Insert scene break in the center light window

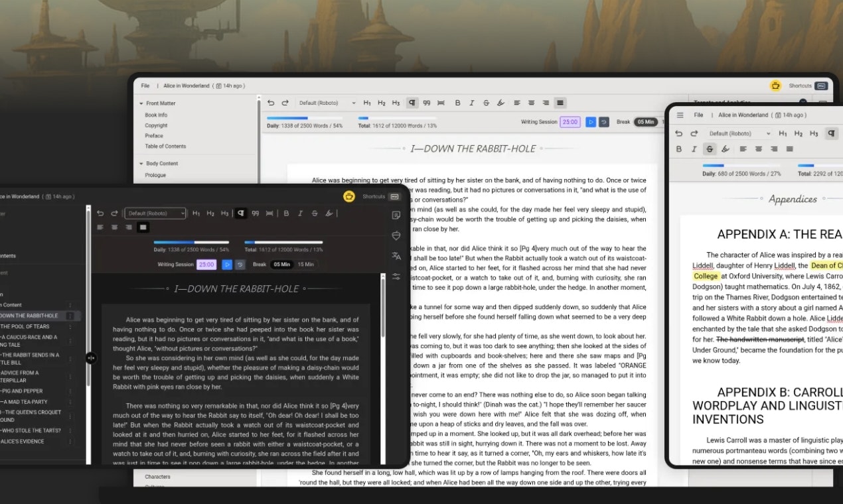click(441, 103)
